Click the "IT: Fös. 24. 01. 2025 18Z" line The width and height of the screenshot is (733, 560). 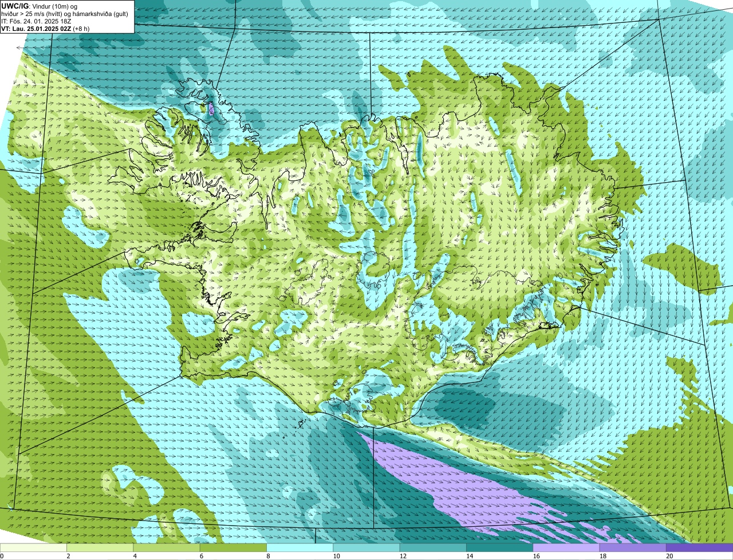pos(36,21)
